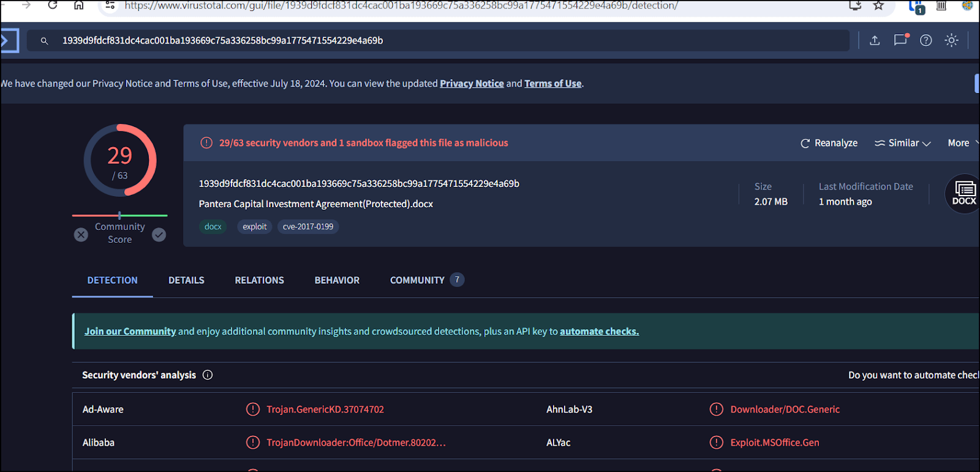Screen dimensions: 980x472
Task: Click warning icon in ALYac row
Action: (x=716, y=443)
